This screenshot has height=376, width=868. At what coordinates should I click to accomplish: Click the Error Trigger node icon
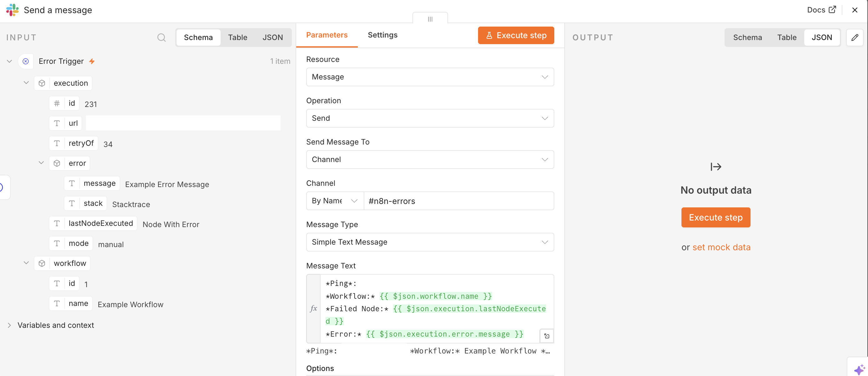pyautogui.click(x=26, y=61)
